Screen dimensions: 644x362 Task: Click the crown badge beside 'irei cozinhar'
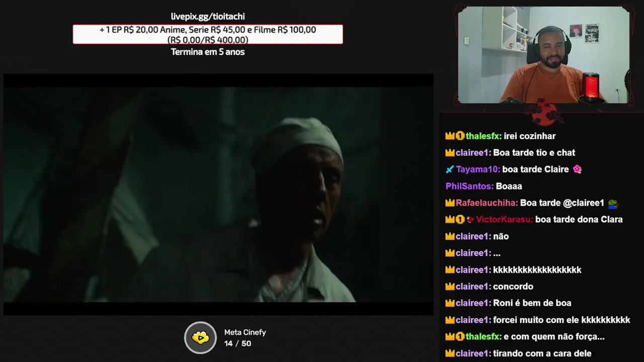[450, 136]
